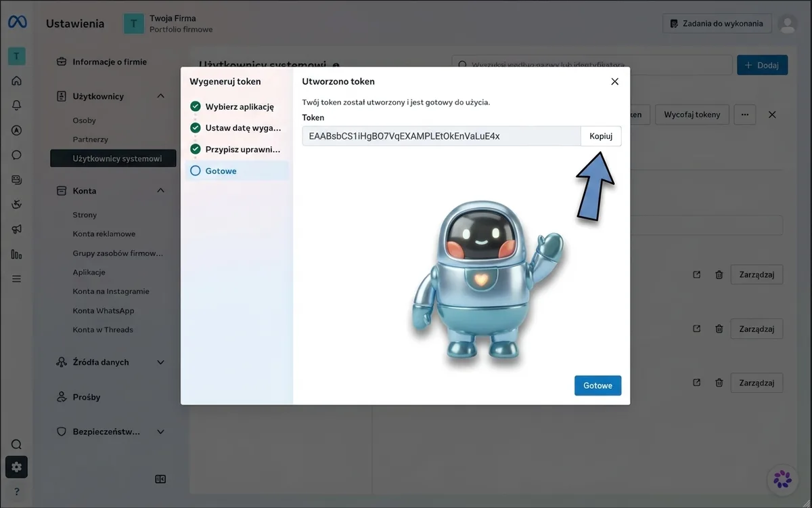
Task: Open Prośby in the sidebar
Action: pos(87,397)
